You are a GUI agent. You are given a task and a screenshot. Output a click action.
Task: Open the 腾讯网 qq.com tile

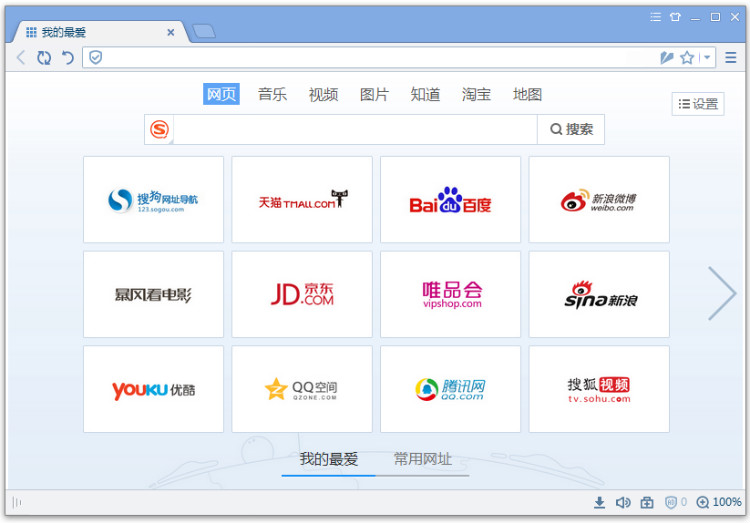coord(451,389)
